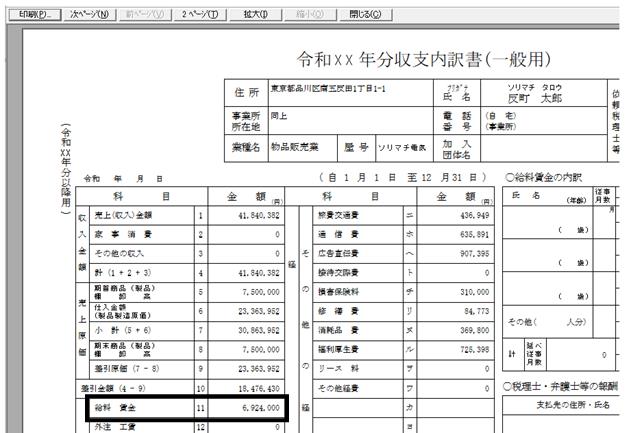This screenshot has height=433, width=642.
Task: Click the 印刷(P) print button
Action: coord(35,15)
